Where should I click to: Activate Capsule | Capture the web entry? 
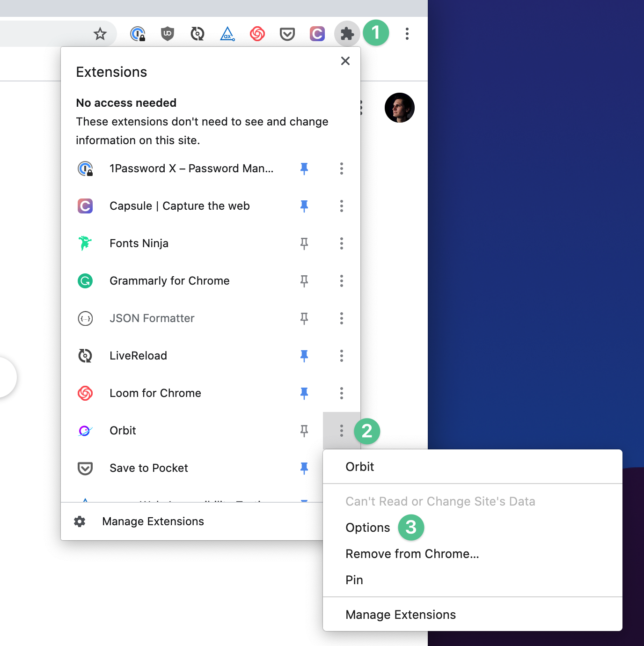[180, 206]
